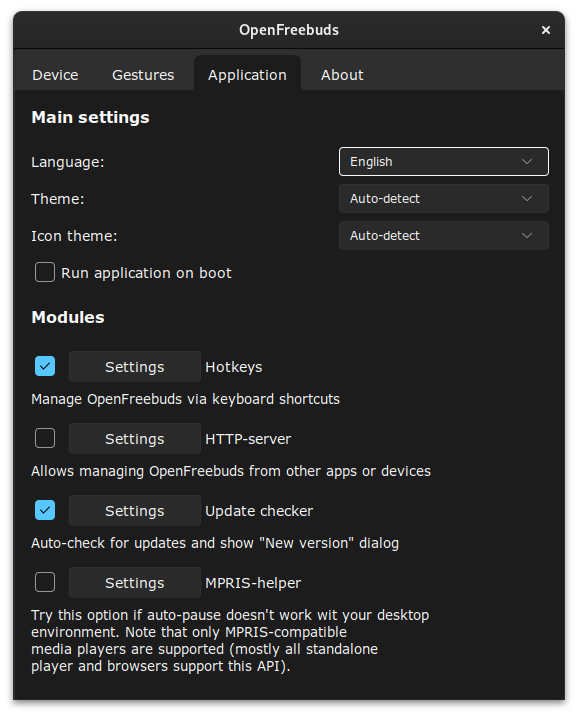Screen dimensions: 578x716
Task: Expand the Theme combo box
Action: [443, 198]
